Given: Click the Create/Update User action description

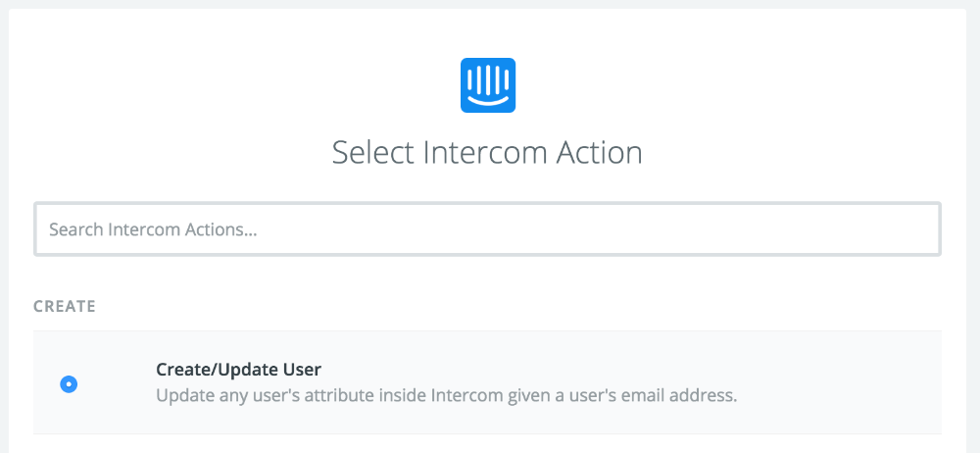Looking at the screenshot, I should point(446,396).
